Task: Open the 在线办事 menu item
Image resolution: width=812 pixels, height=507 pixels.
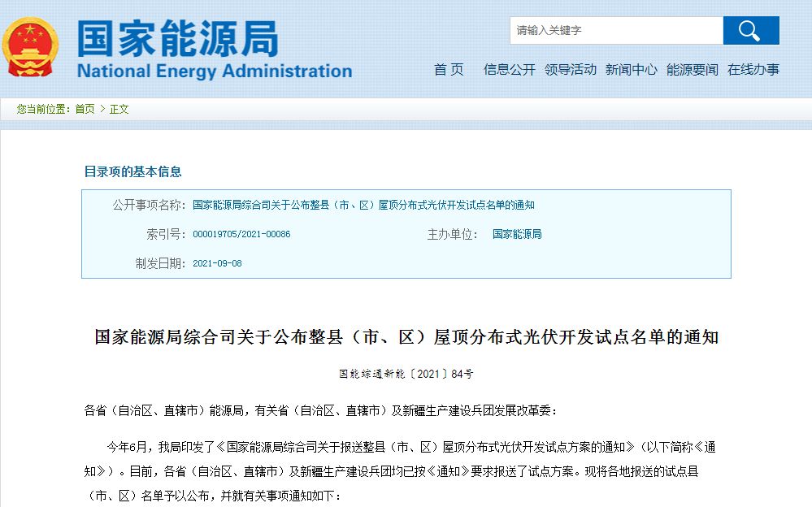Action: [x=753, y=70]
